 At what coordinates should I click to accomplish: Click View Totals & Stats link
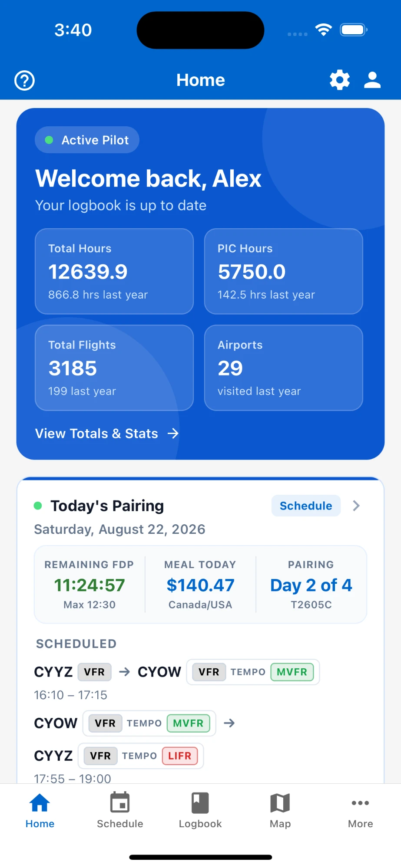(96, 433)
